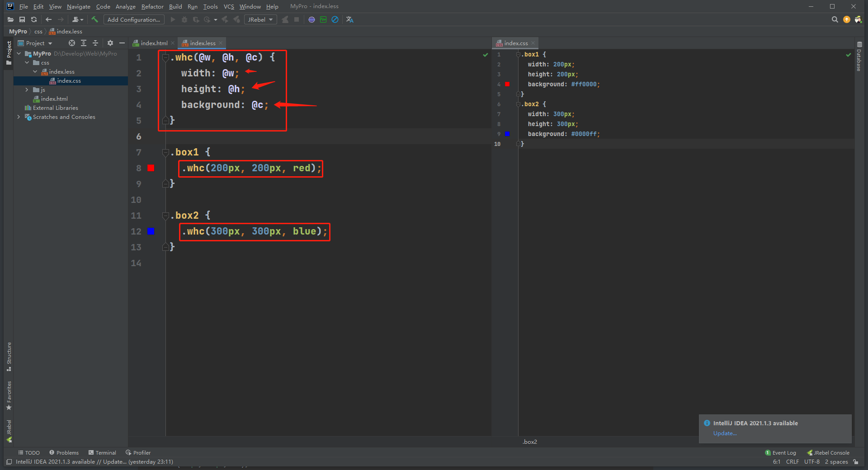The image size is (868, 470).
Task: Click the Synchronize/reload icon
Action: pos(34,19)
